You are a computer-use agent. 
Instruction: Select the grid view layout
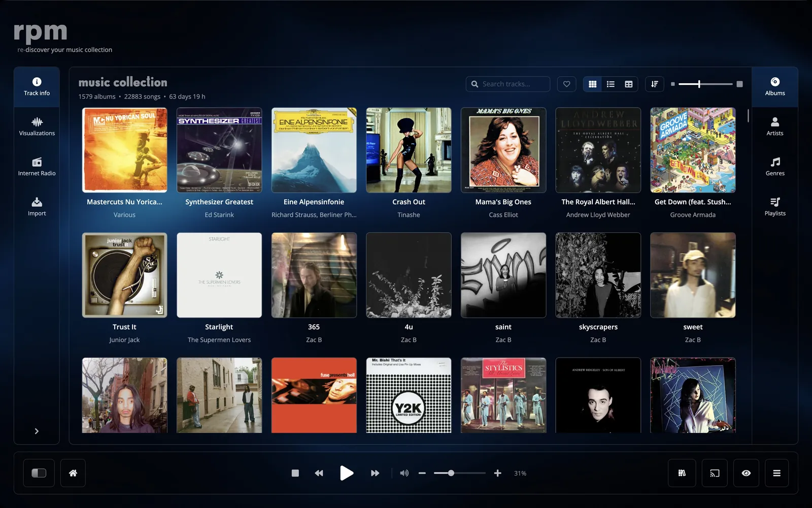coord(592,84)
